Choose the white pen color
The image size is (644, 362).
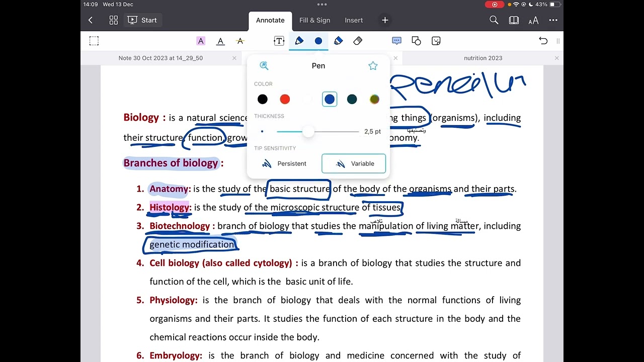point(307,99)
